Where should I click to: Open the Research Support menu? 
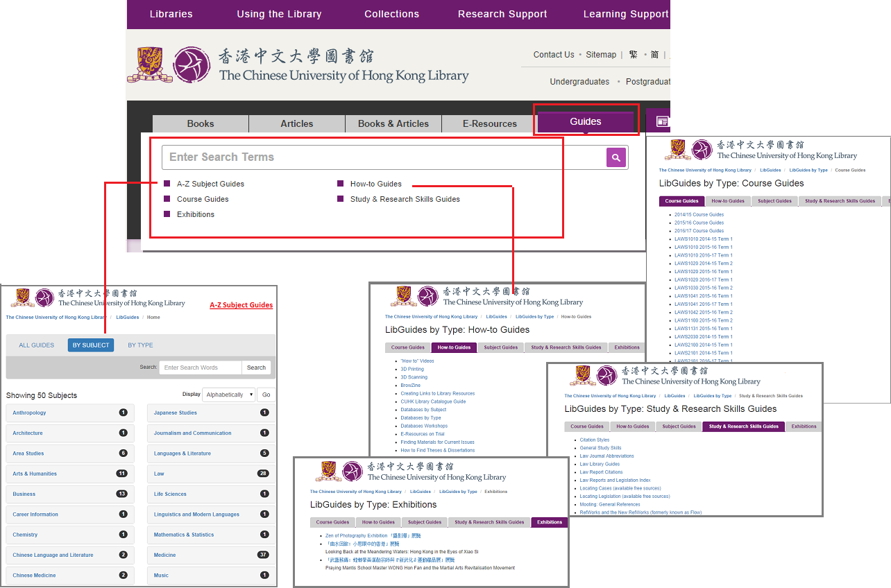(x=502, y=14)
